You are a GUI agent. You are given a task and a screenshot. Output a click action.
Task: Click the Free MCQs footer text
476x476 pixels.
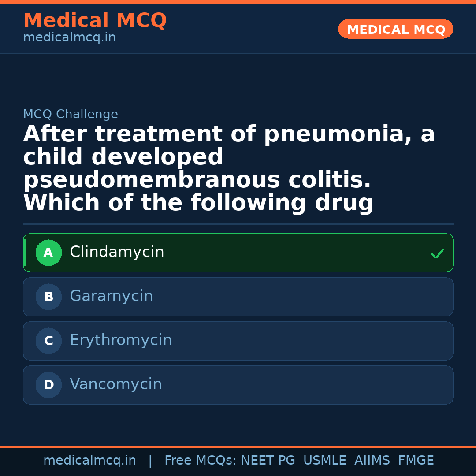[x=200, y=461]
